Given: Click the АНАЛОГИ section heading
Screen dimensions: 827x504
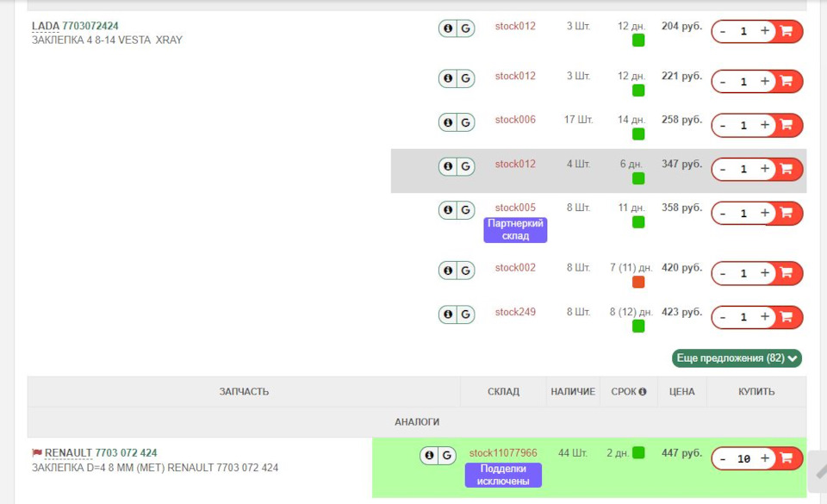Looking at the screenshot, I should 417,422.
